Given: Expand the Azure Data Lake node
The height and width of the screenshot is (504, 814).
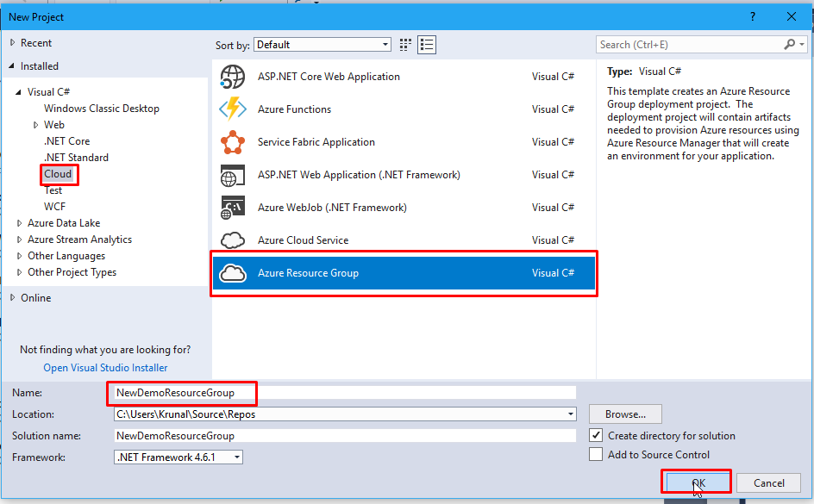Looking at the screenshot, I should point(19,223).
